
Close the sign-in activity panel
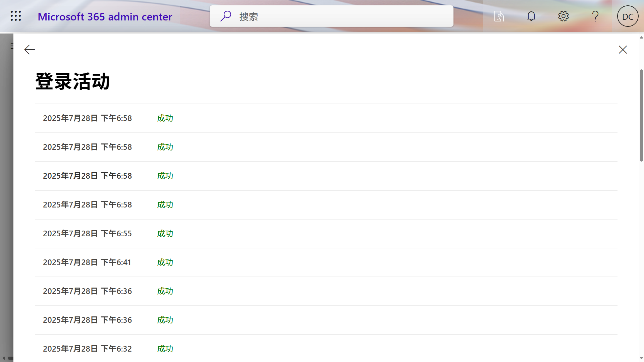point(623,50)
